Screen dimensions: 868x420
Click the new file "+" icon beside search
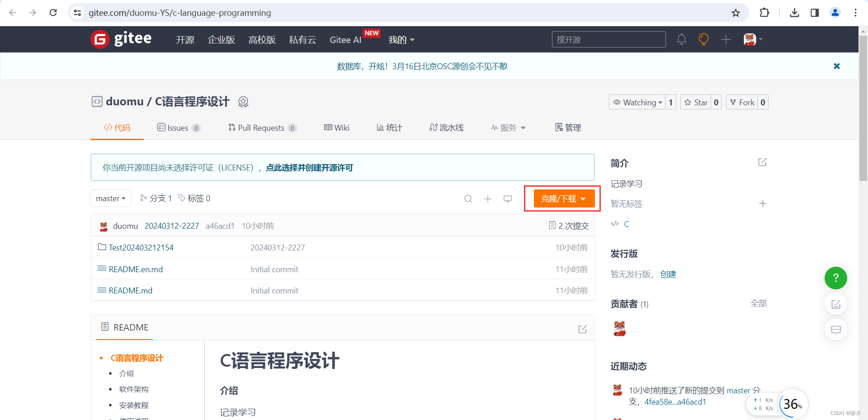tap(488, 198)
